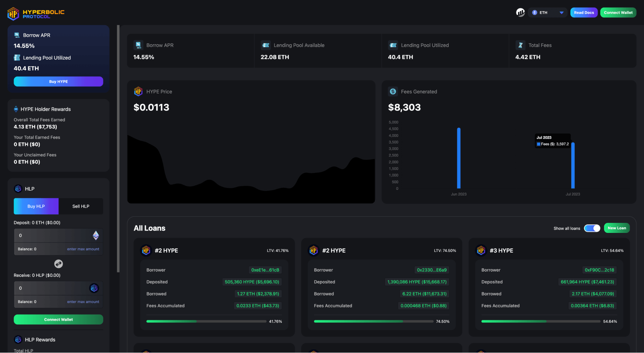Click the Read Docs button
Screen dimensions: 644x353
coord(584,12)
